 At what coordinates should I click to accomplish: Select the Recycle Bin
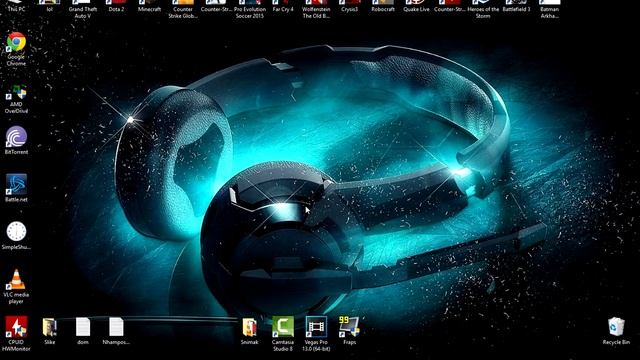[616, 327]
